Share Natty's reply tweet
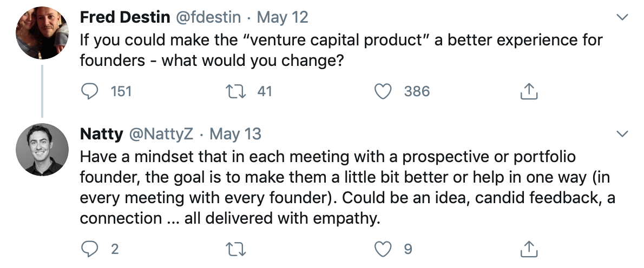This screenshot has width=644, height=268. 529,249
